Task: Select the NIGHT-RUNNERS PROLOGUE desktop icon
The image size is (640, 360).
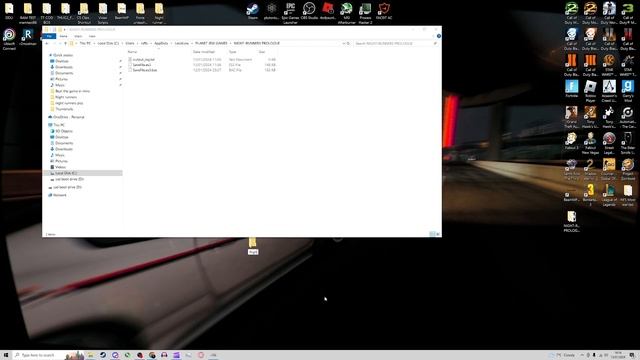Action: click(x=571, y=221)
